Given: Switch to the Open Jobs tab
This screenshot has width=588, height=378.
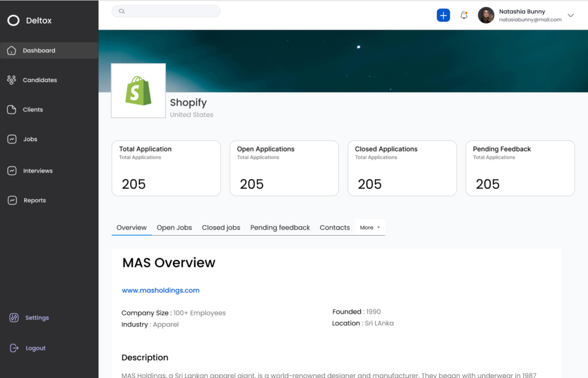Looking at the screenshot, I should pos(175,227).
